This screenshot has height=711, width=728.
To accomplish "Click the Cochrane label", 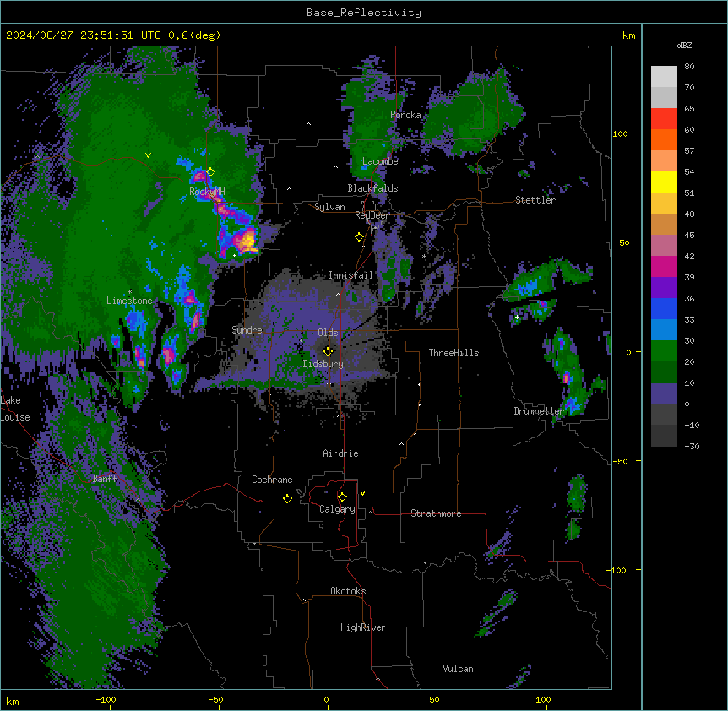I will [x=272, y=480].
